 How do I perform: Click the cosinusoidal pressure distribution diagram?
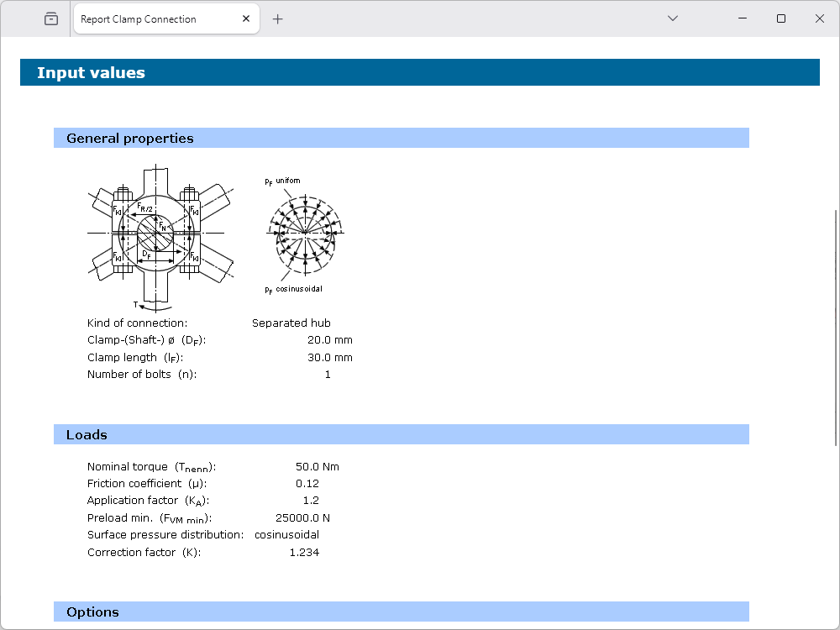(304, 233)
